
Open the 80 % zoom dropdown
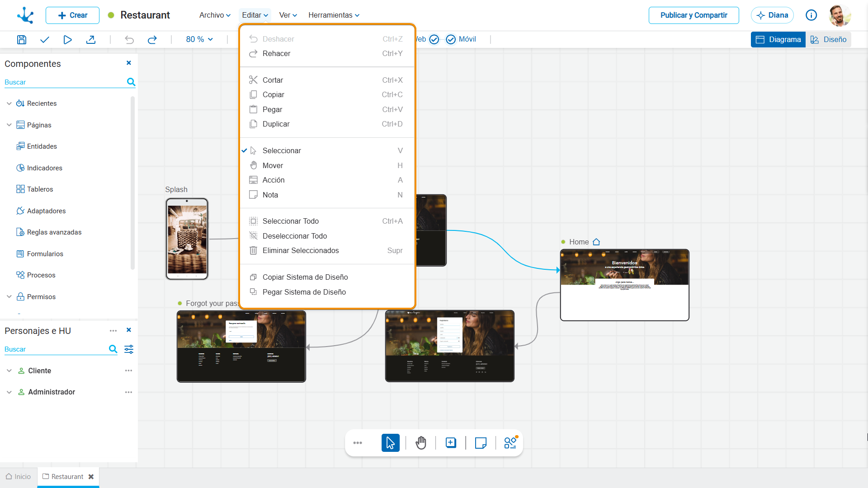click(199, 40)
